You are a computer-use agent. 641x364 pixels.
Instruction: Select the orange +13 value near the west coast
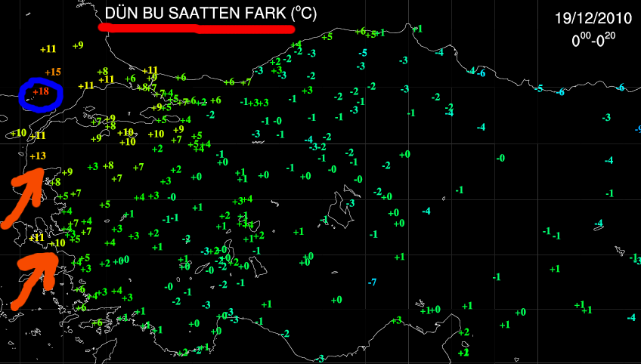[39, 156]
